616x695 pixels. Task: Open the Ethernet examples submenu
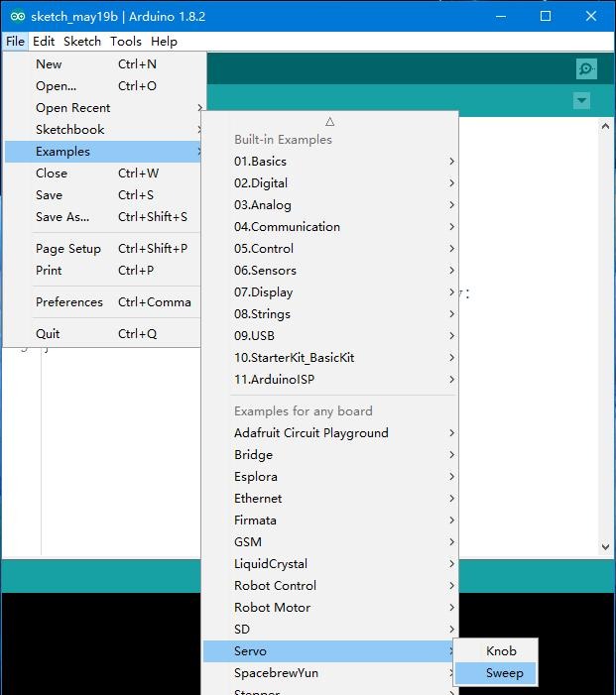[x=330, y=499]
